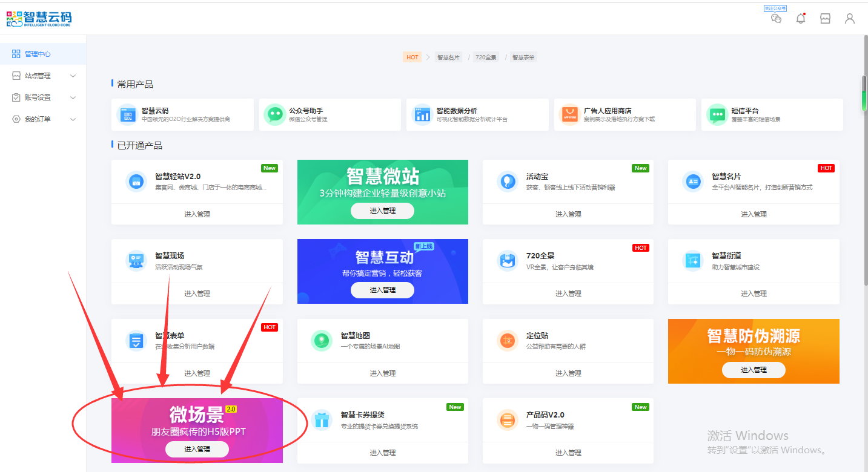Click the WeChat official account icon
Viewport: 868px width, 472px height.
776,18
